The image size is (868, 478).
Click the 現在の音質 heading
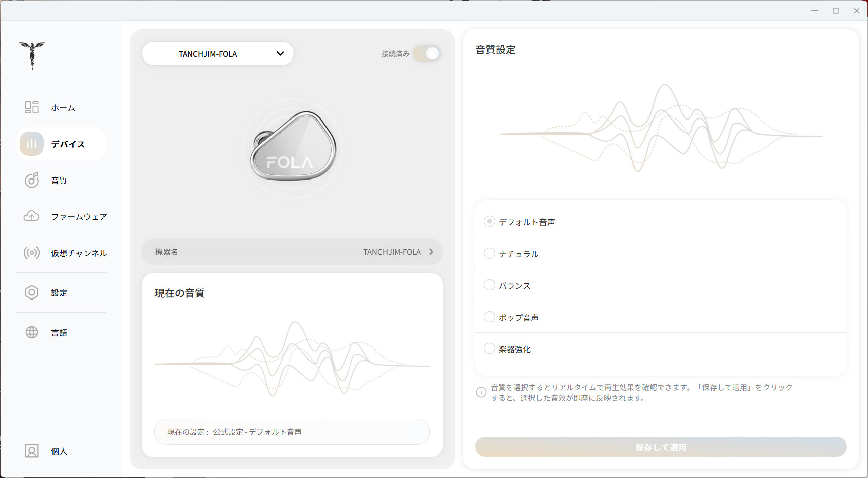click(x=180, y=293)
